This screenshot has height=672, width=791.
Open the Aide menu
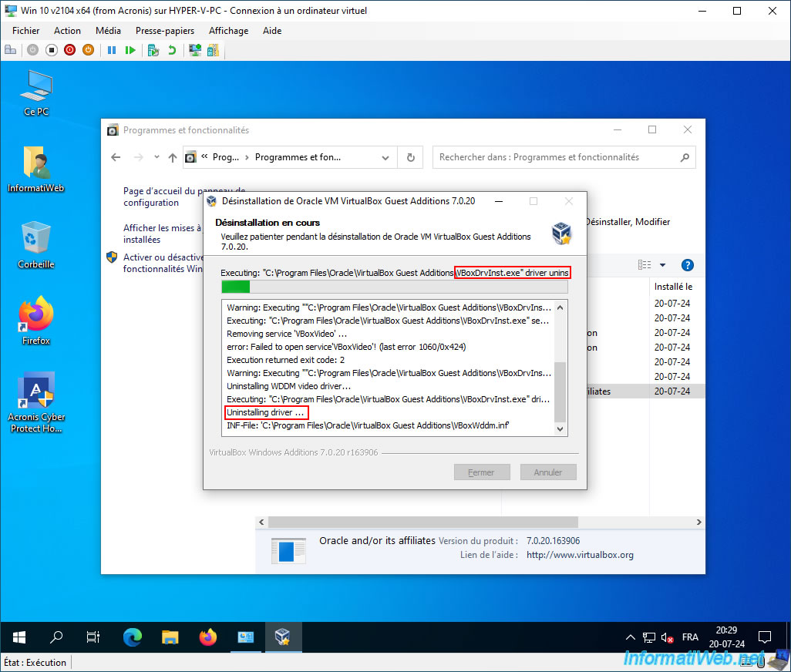point(272,31)
